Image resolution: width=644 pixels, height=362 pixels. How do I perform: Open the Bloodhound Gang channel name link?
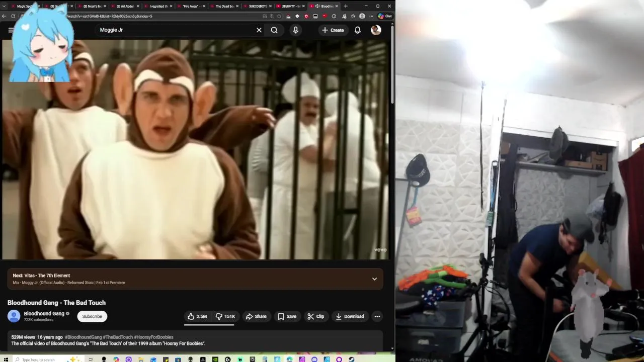[x=44, y=313]
